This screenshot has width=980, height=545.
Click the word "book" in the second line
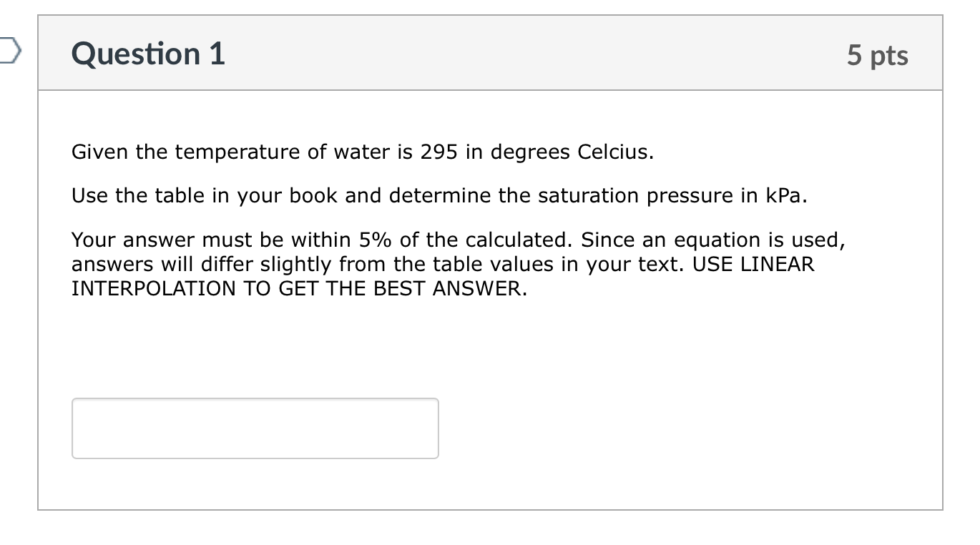tap(314, 196)
